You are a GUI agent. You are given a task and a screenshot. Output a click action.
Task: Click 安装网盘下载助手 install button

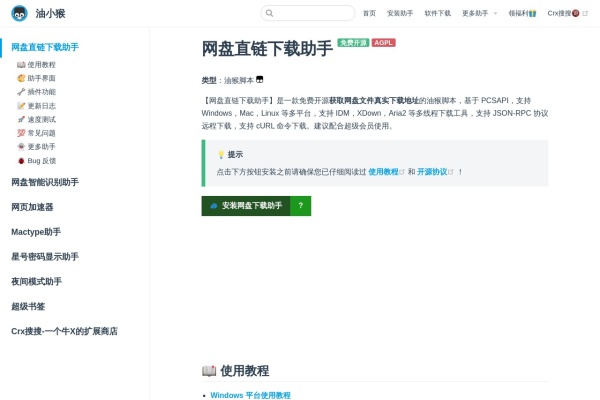tap(246, 206)
